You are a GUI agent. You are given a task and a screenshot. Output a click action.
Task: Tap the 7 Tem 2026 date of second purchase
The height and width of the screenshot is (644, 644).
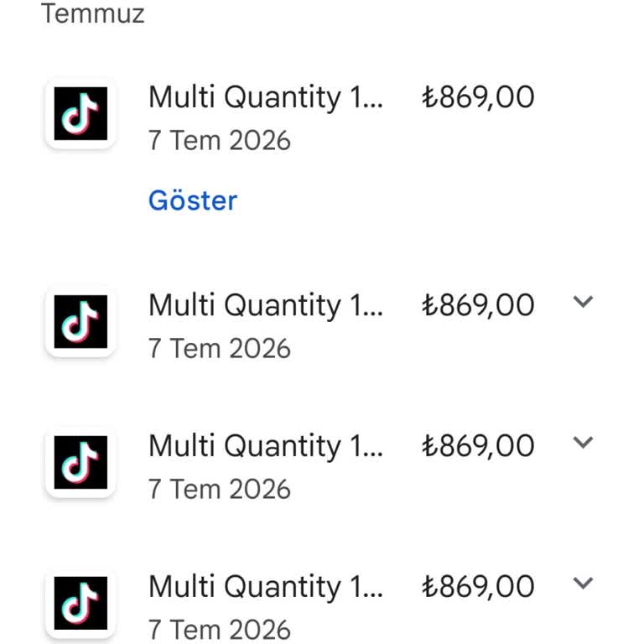[220, 348]
